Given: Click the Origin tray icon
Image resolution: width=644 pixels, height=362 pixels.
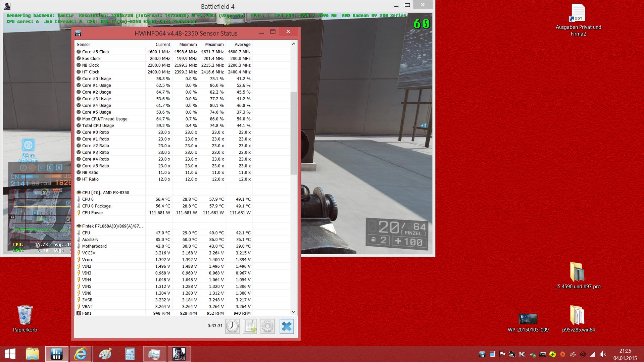Looking at the screenshot, I should click(x=563, y=354).
